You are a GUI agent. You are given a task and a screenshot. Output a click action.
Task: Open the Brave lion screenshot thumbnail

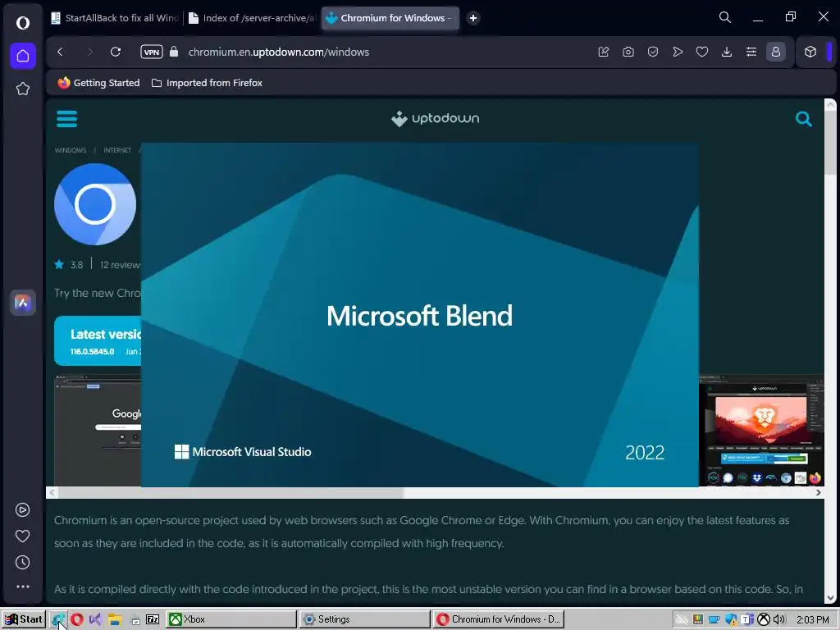coord(761,431)
